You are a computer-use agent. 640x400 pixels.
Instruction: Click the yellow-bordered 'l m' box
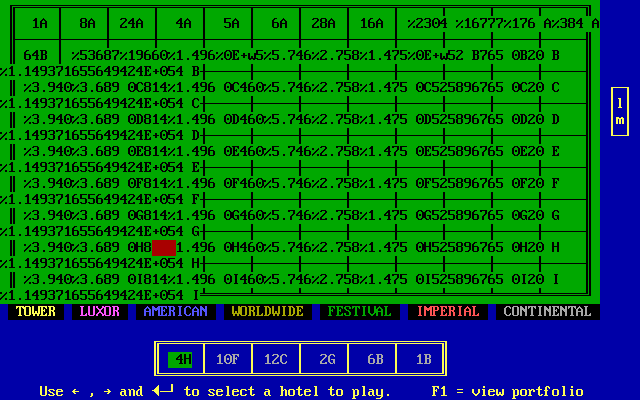(620, 112)
